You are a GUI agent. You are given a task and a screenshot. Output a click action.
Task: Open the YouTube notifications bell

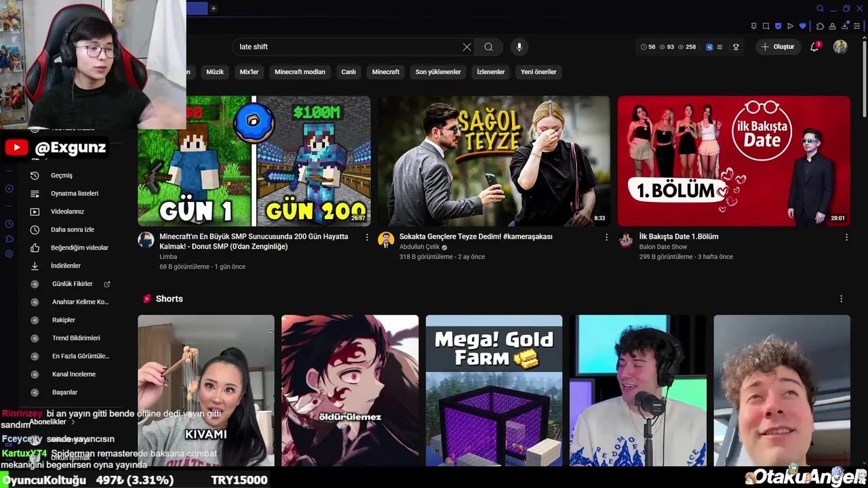(814, 47)
